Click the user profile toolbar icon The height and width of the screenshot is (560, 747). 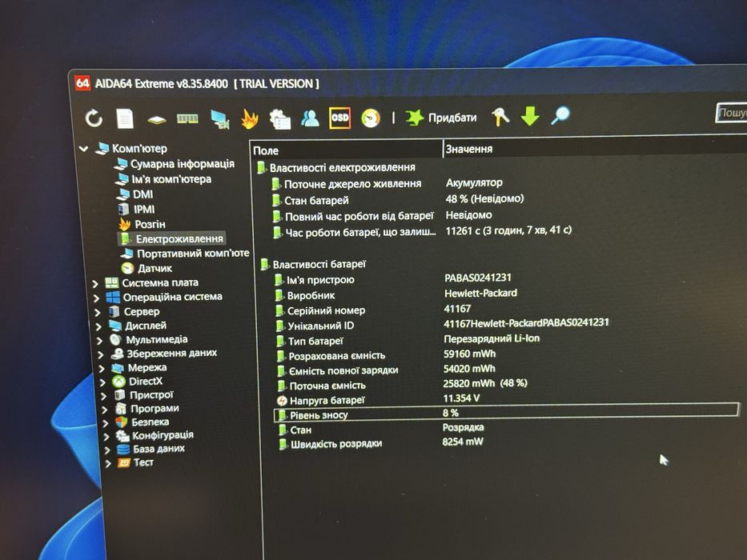click(310, 118)
